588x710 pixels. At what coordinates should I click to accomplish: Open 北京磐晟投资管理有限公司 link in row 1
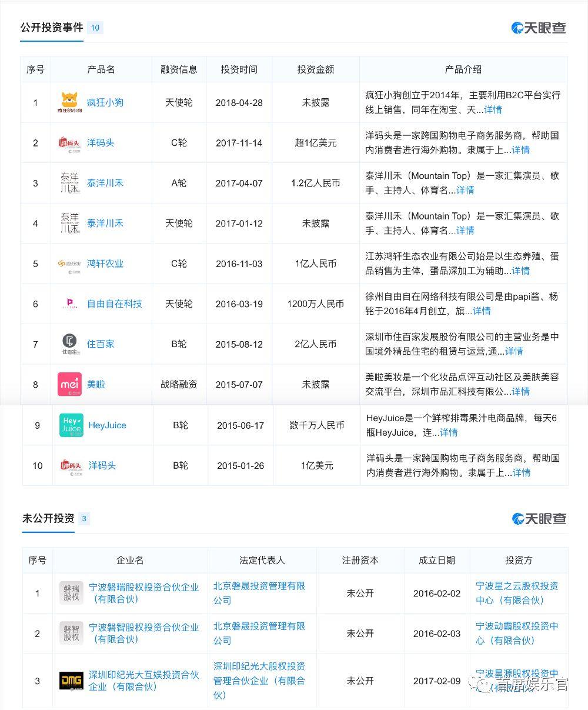(x=259, y=593)
